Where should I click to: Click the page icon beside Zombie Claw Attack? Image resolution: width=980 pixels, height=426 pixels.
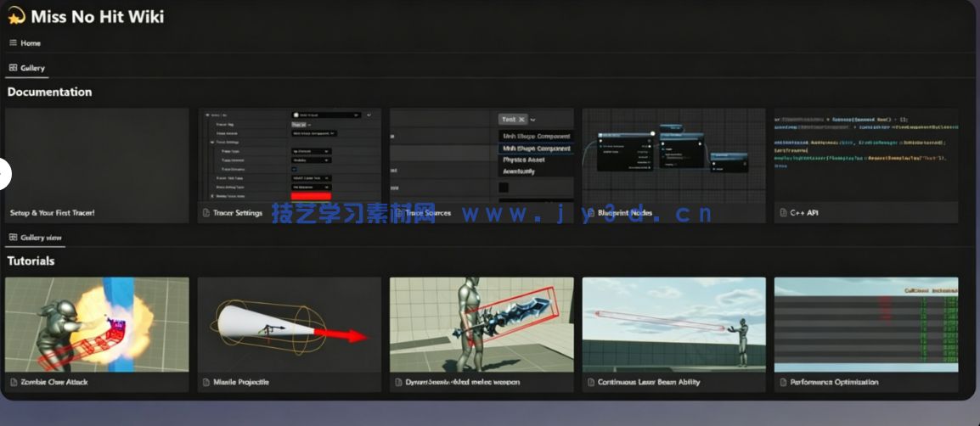coord(13,383)
